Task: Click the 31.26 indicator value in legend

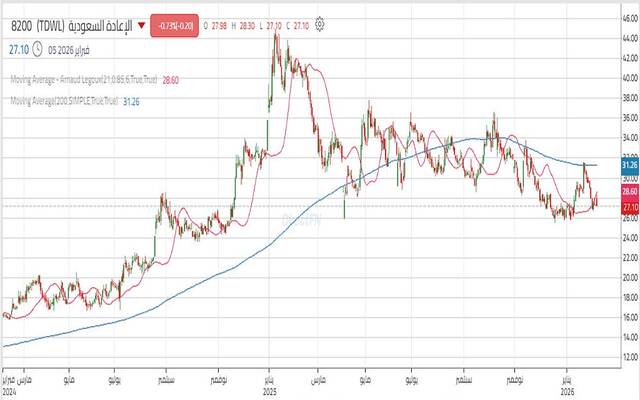Action: pos(131,101)
